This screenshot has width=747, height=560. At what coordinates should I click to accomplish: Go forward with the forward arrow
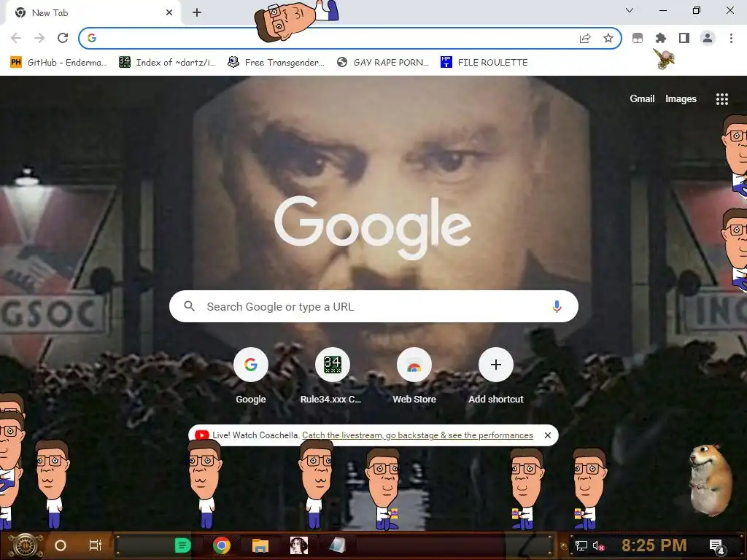point(39,38)
